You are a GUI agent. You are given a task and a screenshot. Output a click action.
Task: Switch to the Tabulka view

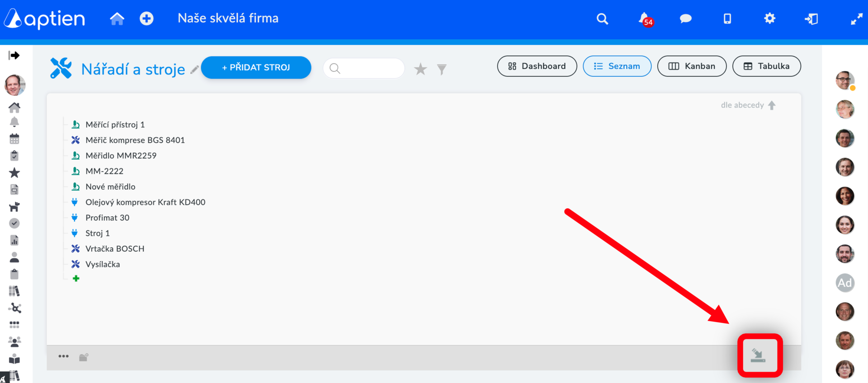tap(767, 66)
